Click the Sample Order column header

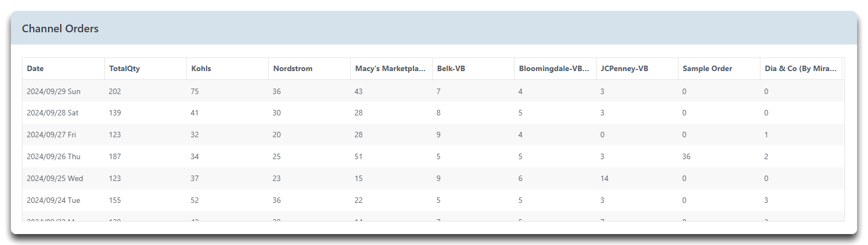[719, 68]
